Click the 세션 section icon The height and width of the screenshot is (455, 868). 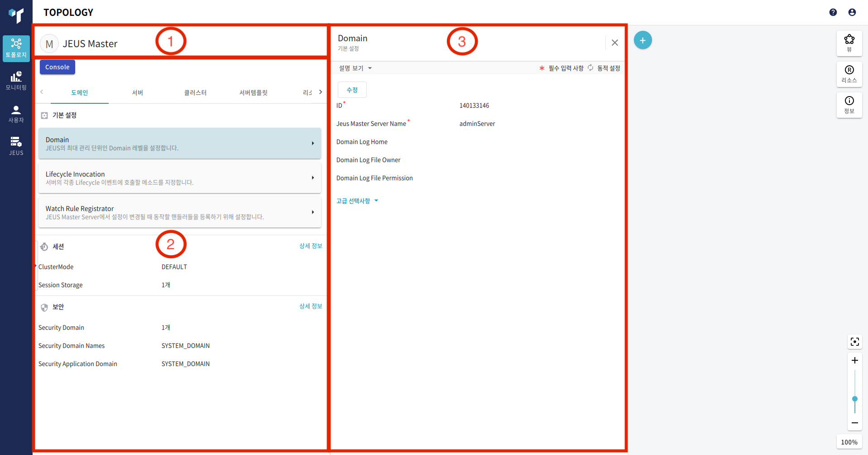pyautogui.click(x=44, y=247)
